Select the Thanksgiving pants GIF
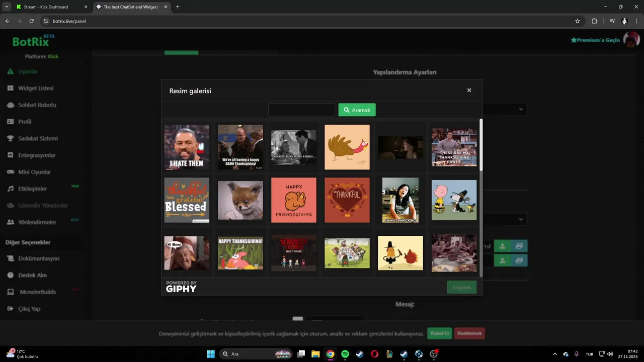The height and width of the screenshot is (362, 644). (454, 147)
